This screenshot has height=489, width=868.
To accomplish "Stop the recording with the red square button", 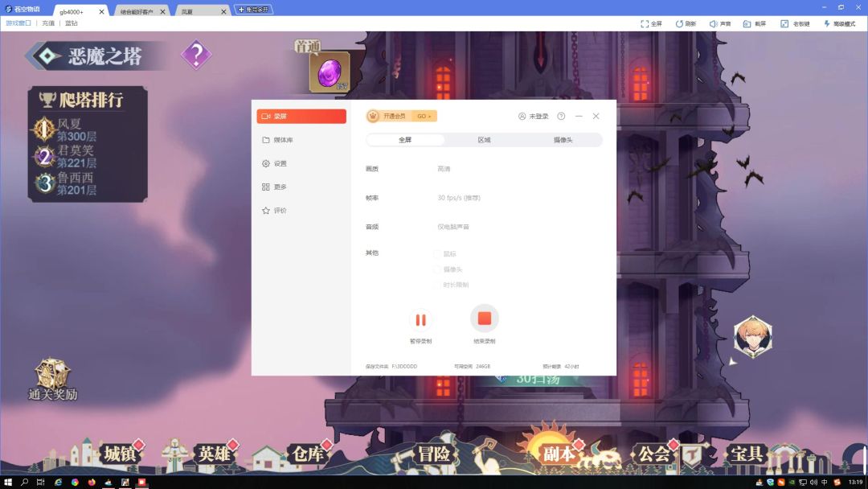I will click(x=485, y=318).
